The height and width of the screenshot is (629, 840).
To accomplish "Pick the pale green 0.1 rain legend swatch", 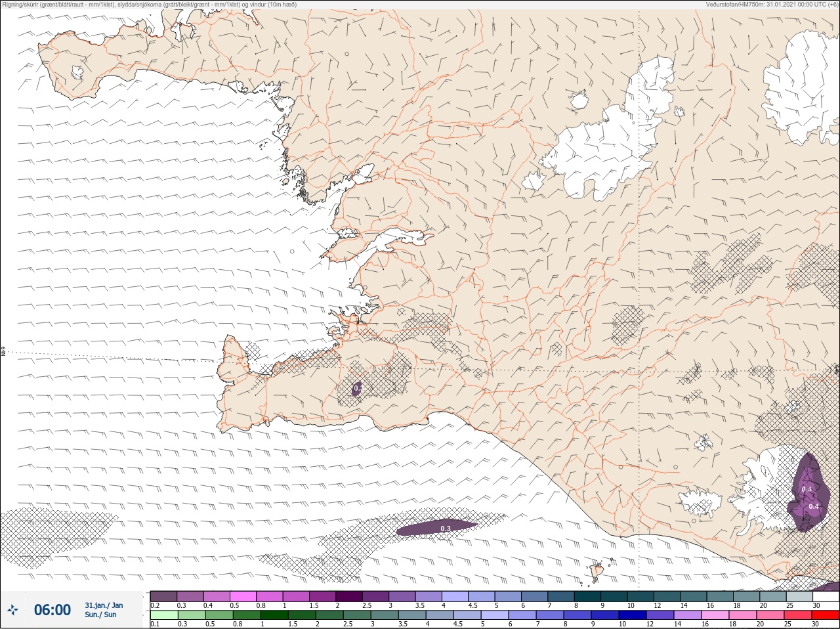I will click(x=163, y=615).
